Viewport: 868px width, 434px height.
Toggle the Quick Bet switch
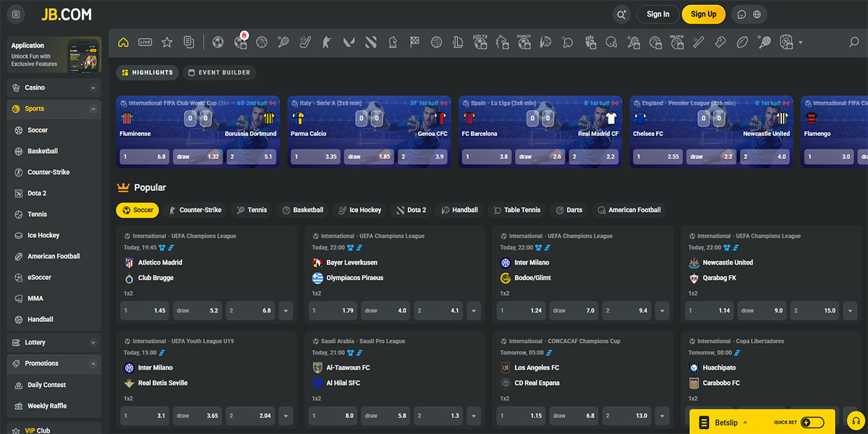pos(812,422)
